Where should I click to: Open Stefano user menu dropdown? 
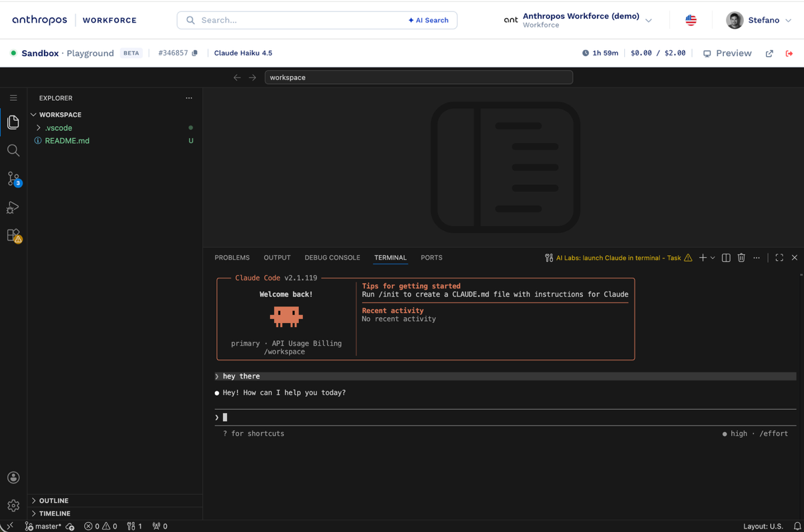(x=759, y=20)
